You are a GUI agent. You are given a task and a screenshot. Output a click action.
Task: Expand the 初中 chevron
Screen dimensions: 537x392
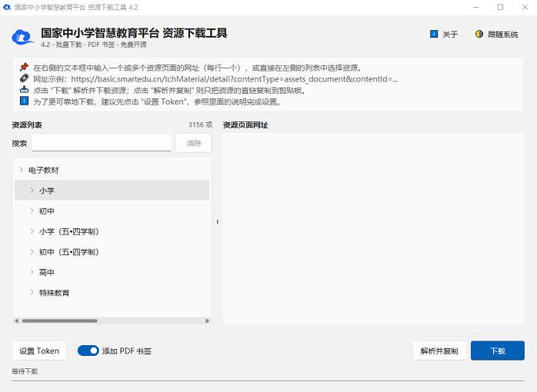[32, 211]
